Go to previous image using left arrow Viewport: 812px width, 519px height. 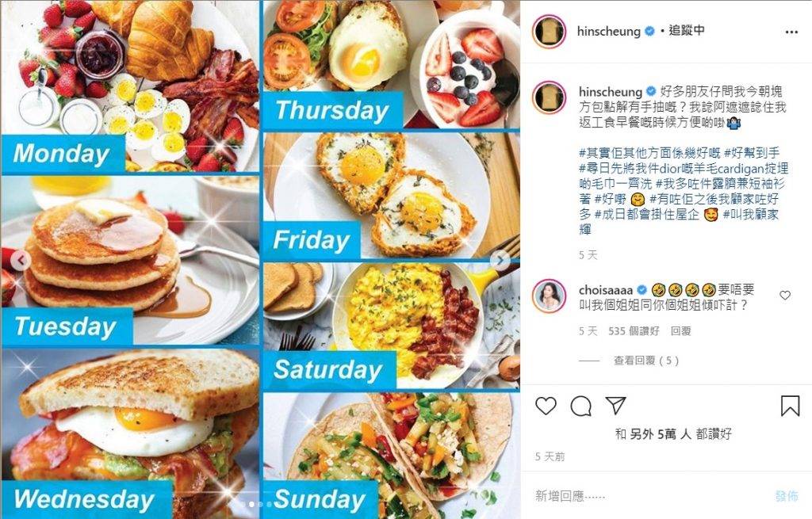tap(21, 260)
